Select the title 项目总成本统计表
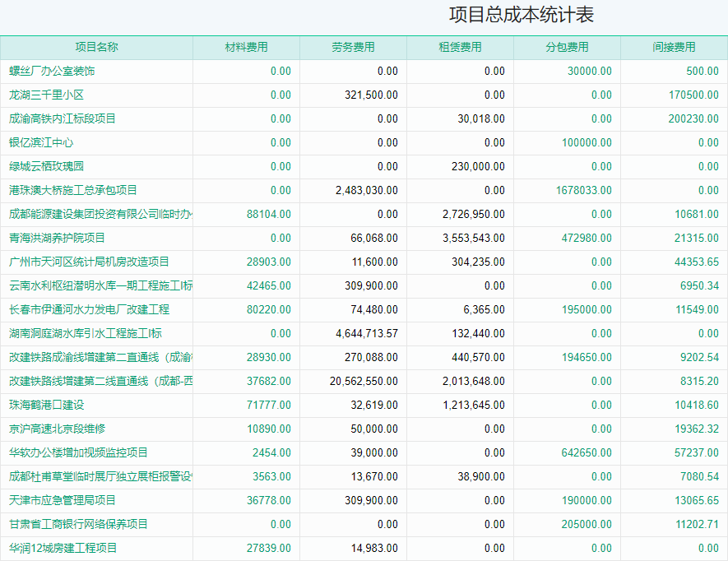The width and height of the screenshot is (728, 561). [x=522, y=15]
